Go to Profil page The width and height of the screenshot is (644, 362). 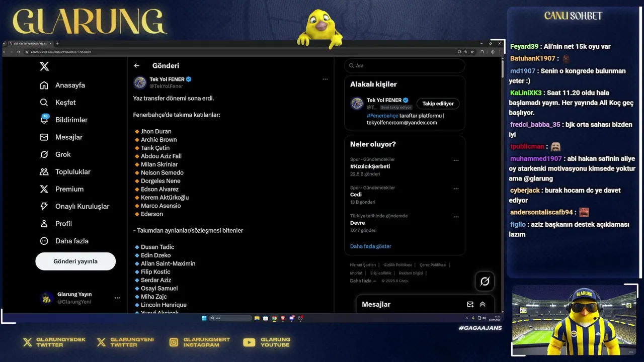coord(56,224)
